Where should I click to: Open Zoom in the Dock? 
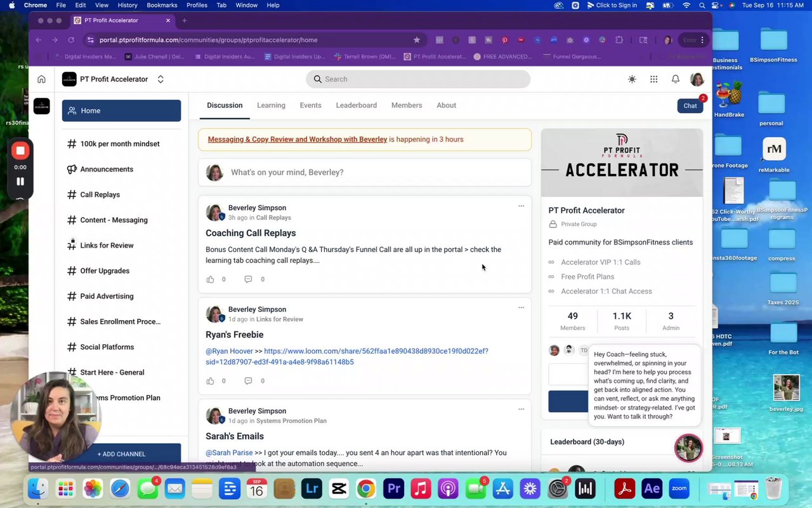(679, 488)
